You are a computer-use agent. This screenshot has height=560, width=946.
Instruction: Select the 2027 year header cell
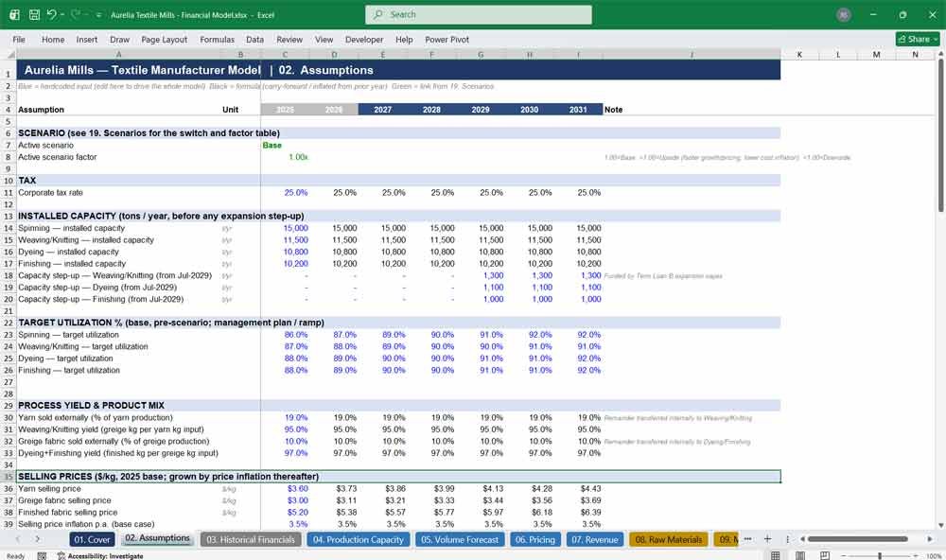pyautogui.click(x=382, y=109)
